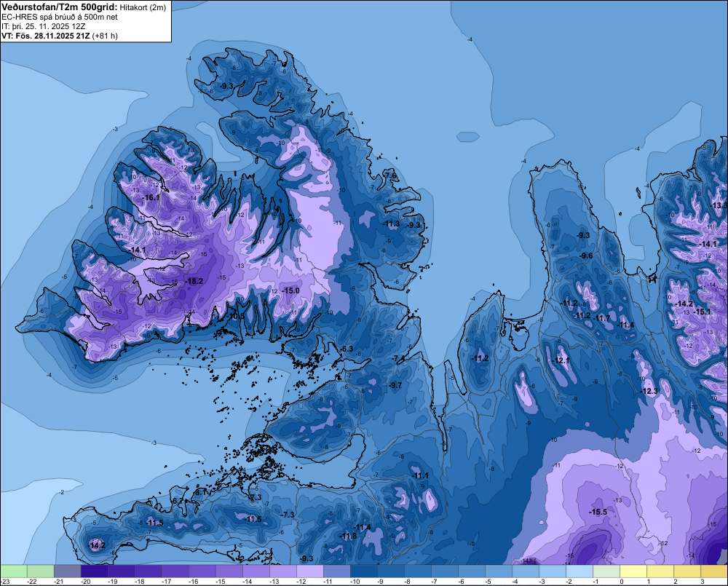Image resolution: width=728 pixels, height=586 pixels.
Task: Click the -15.5 temperature value
Action: tap(598, 512)
